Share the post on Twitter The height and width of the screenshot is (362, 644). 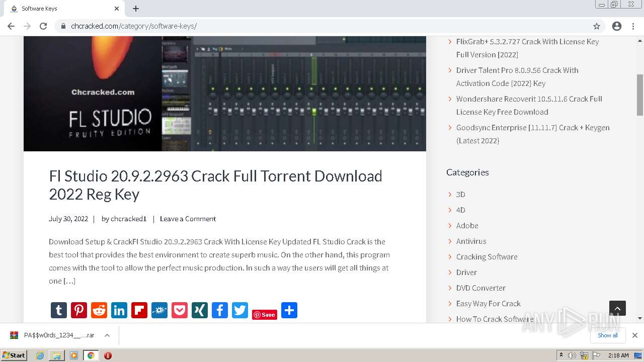click(x=240, y=310)
